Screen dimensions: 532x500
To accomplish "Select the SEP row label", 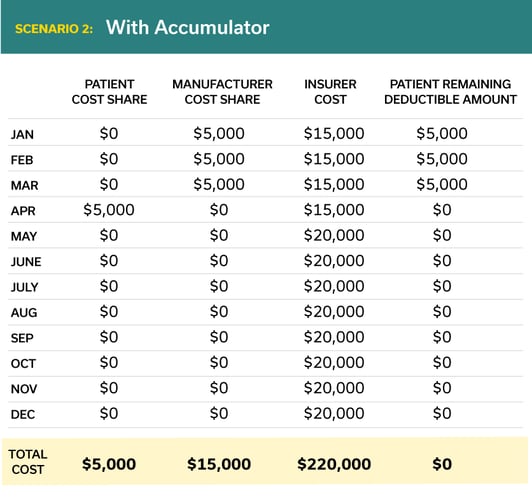I will (x=22, y=338).
